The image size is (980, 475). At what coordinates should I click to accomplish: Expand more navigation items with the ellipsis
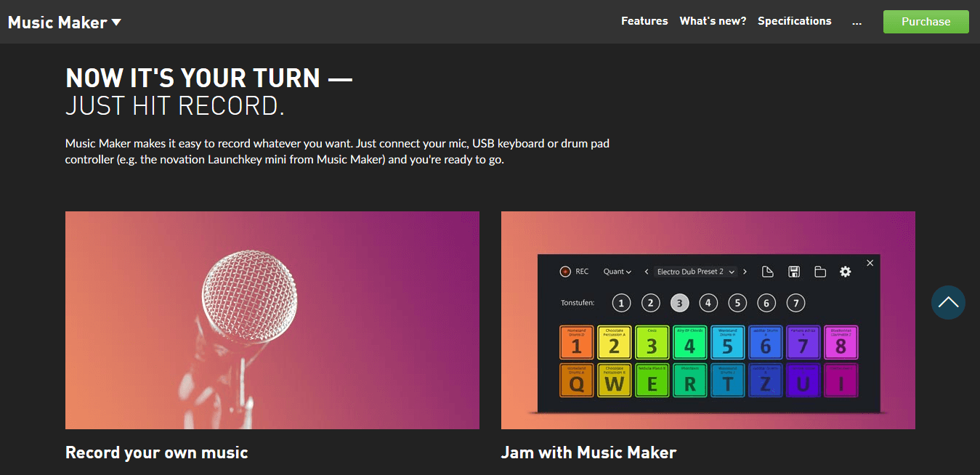click(857, 22)
